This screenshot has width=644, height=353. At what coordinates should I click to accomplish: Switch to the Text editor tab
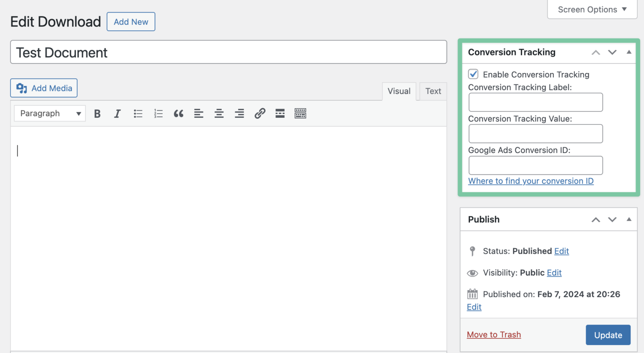pos(433,91)
